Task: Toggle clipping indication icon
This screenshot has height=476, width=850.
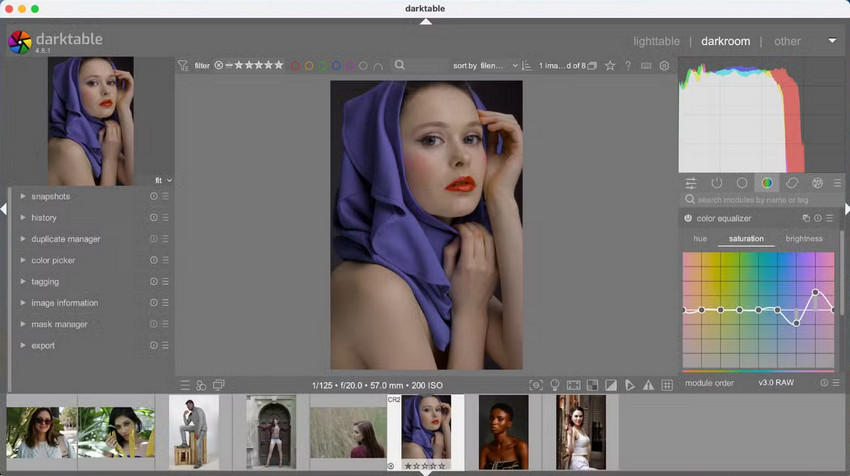Action: coord(611,385)
